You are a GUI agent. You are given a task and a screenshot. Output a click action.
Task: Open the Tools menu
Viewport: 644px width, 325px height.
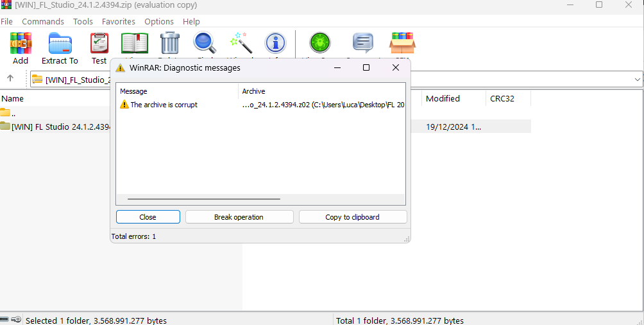83,21
